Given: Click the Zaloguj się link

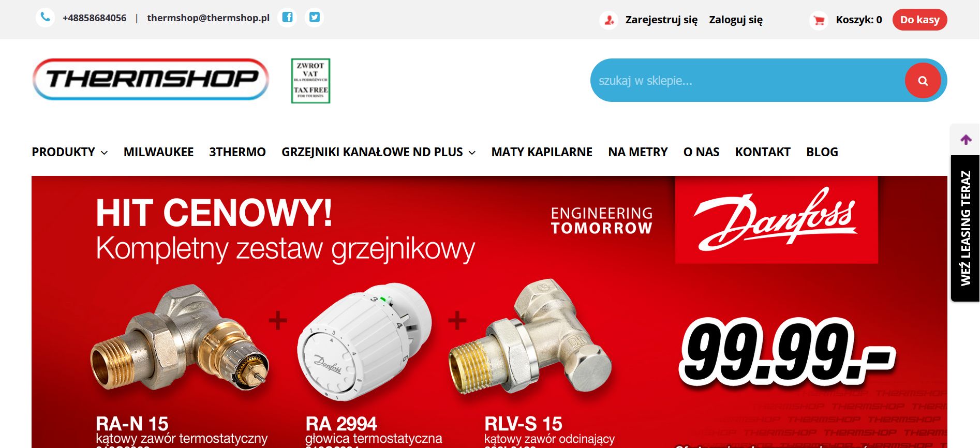Looking at the screenshot, I should pos(736,20).
